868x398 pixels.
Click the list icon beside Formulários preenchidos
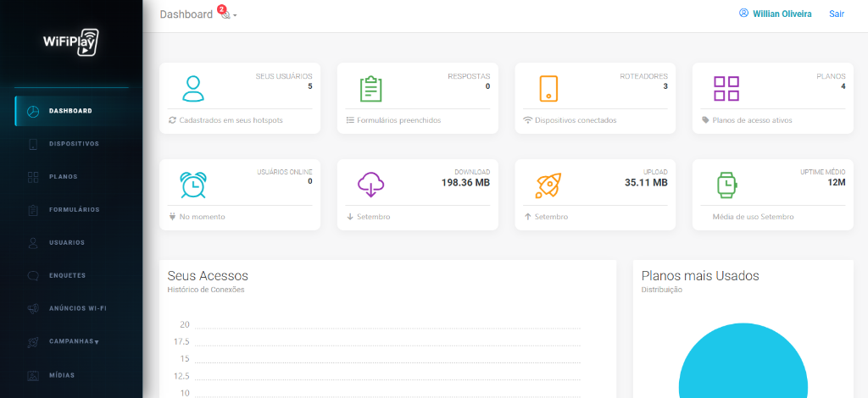pos(350,120)
